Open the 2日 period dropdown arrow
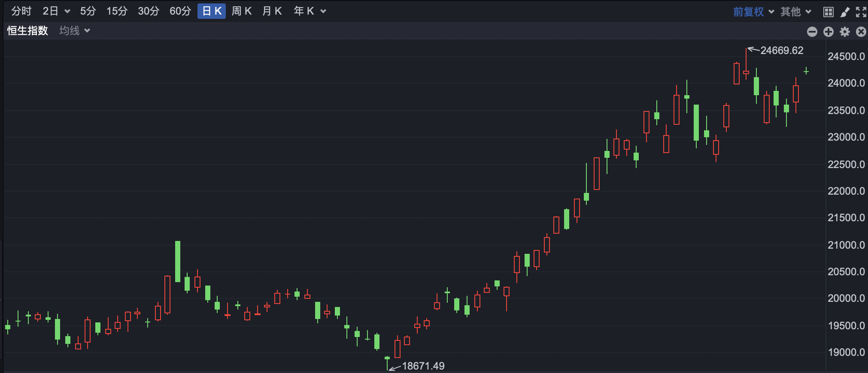The width and height of the screenshot is (868, 373). (67, 12)
